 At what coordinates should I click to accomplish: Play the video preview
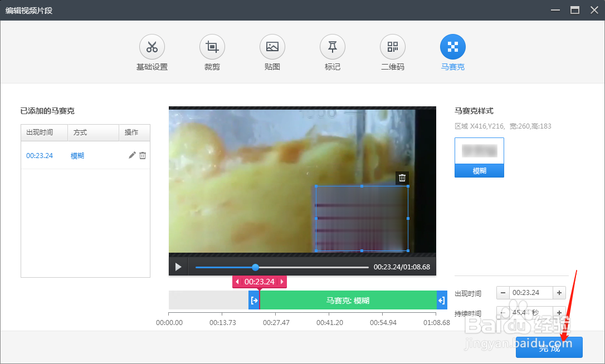click(178, 267)
